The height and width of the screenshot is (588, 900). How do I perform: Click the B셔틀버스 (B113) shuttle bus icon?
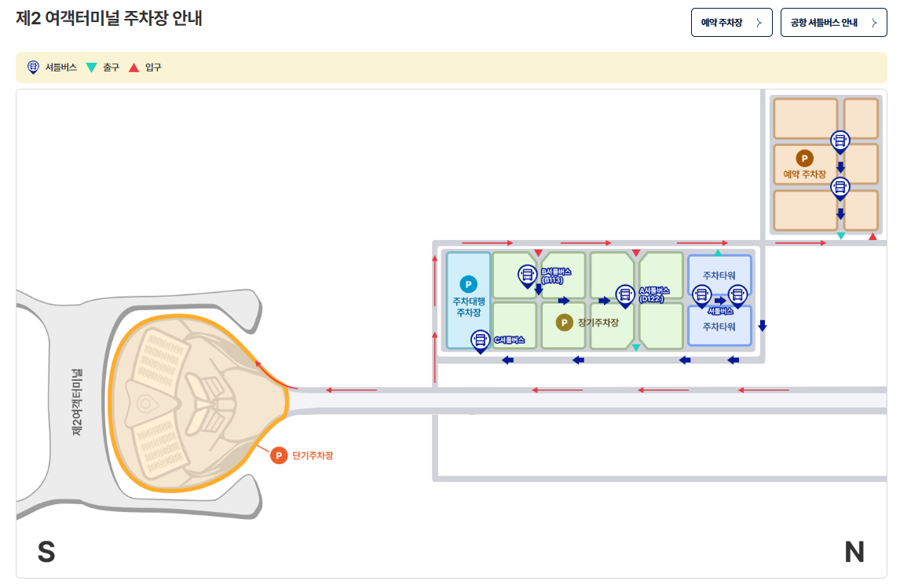527,276
